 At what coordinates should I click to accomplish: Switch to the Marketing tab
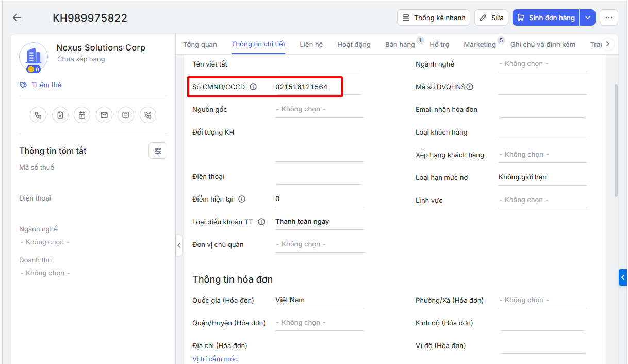(x=480, y=44)
